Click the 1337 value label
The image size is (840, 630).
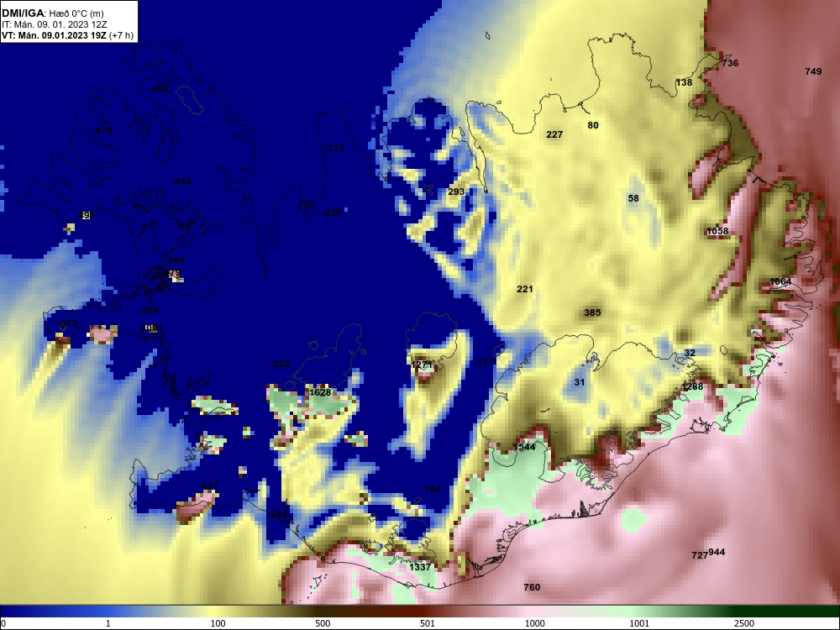point(420,567)
